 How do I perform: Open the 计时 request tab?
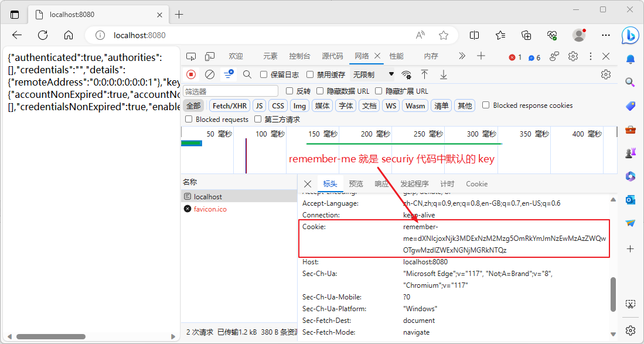(x=447, y=184)
